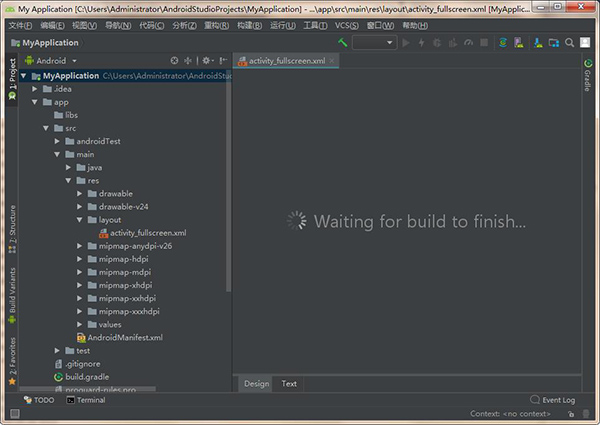
Task: Open the 帮助(H) menu
Action: tap(415, 25)
